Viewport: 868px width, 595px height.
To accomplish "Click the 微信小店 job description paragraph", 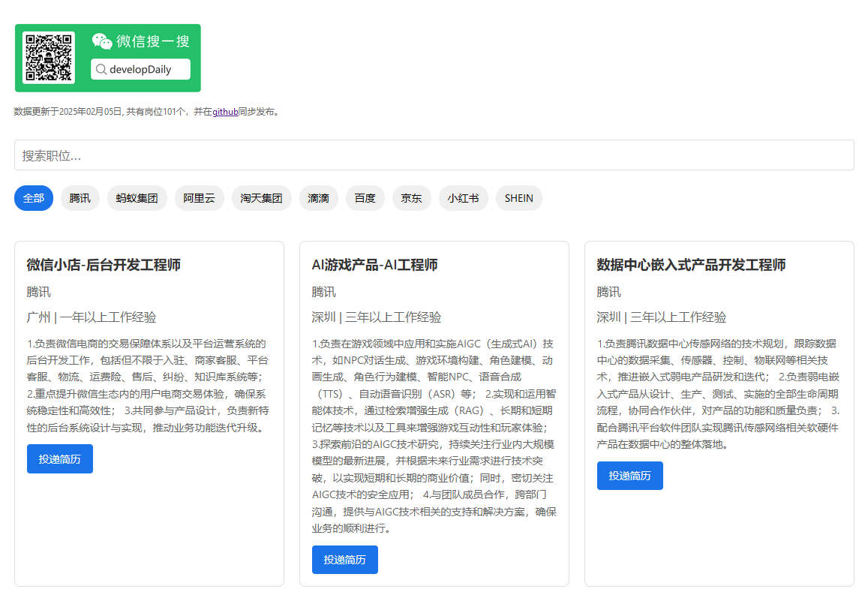I will coord(149,385).
